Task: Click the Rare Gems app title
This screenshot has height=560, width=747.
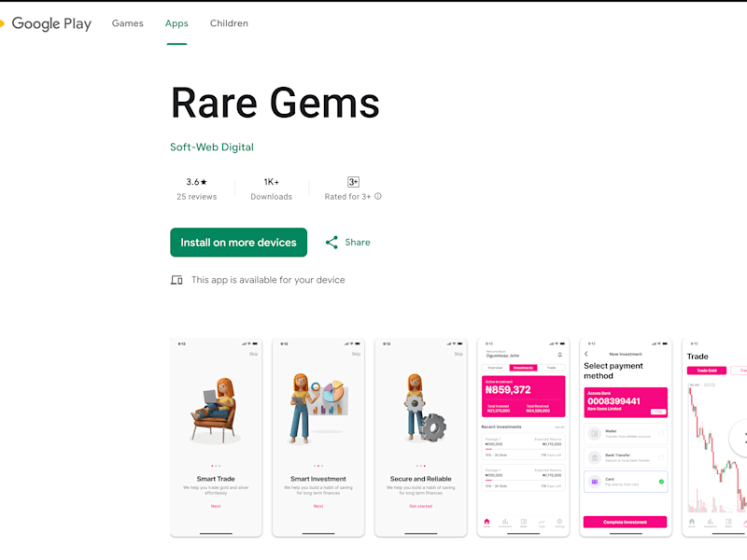Action: tap(275, 103)
